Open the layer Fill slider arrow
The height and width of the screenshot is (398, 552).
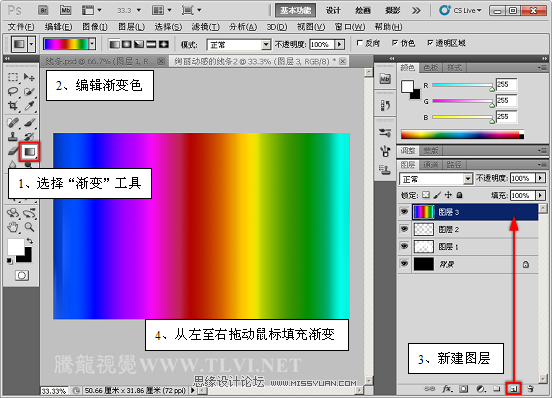pos(540,195)
